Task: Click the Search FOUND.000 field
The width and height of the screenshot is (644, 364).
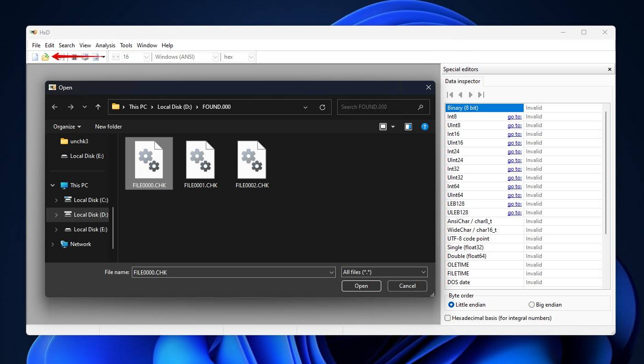Action: tap(384, 107)
